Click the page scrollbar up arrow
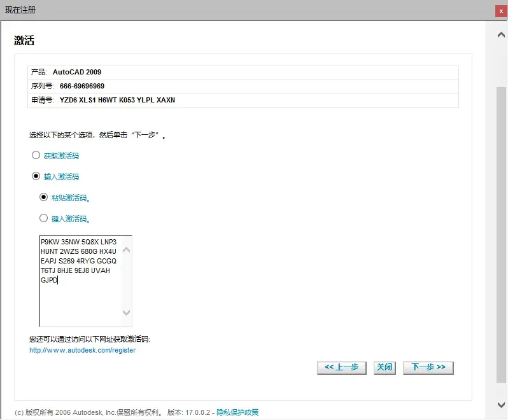 (x=501, y=34)
